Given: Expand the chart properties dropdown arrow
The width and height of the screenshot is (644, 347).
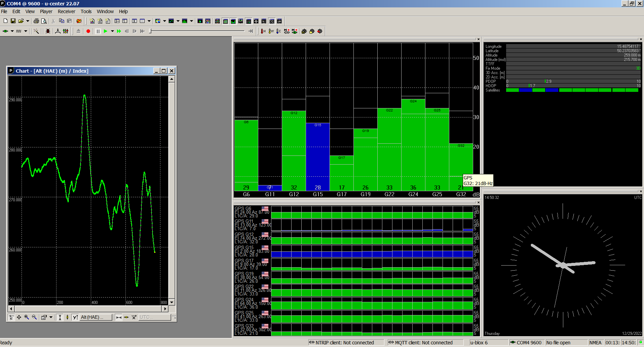Looking at the screenshot, I should pyautogui.click(x=51, y=317).
